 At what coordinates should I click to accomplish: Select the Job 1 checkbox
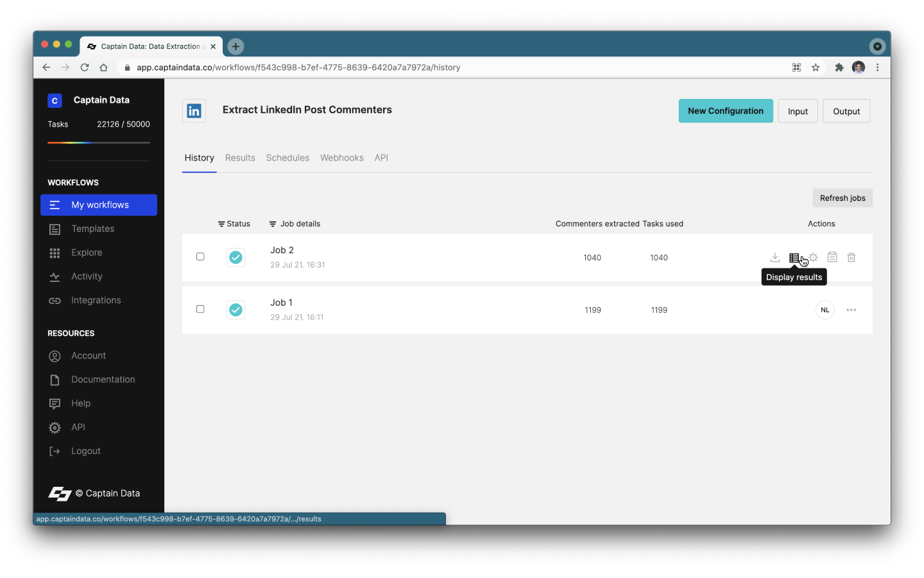coord(200,310)
